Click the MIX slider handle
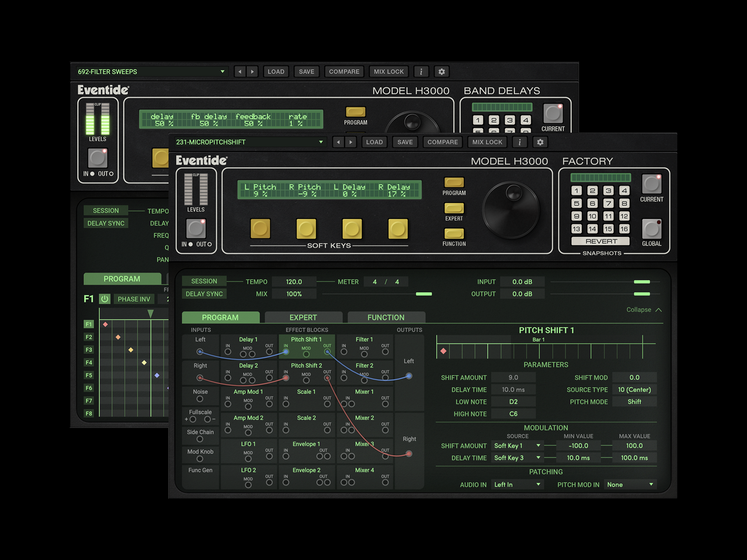Screen dimensions: 747x560 pyautogui.click(x=424, y=294)
